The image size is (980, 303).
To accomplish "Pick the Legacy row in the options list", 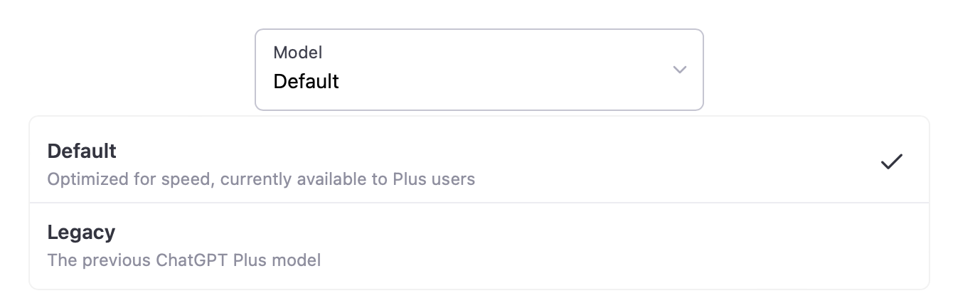I will click(x=479, y=245).
